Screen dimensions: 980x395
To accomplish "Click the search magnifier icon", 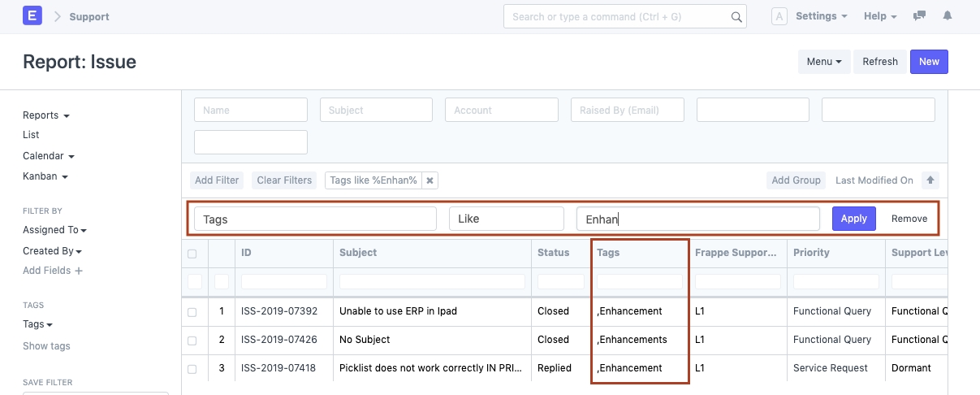I will pyautogui.click(x=736, y=17).
